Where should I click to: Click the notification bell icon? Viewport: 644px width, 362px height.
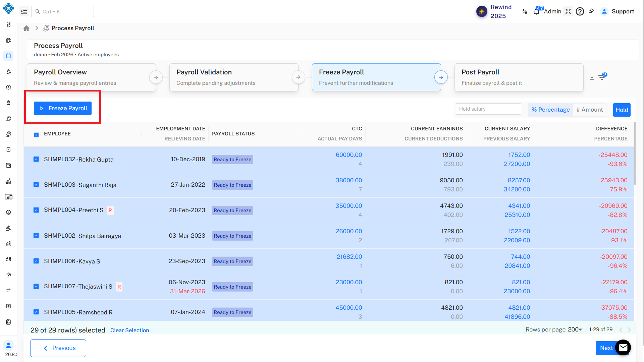coord(537,11)
